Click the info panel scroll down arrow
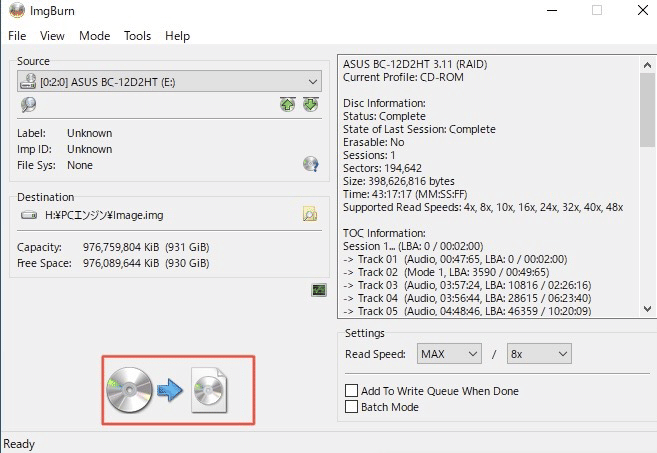Screen dimensions: 657x453 coord(647,309)
